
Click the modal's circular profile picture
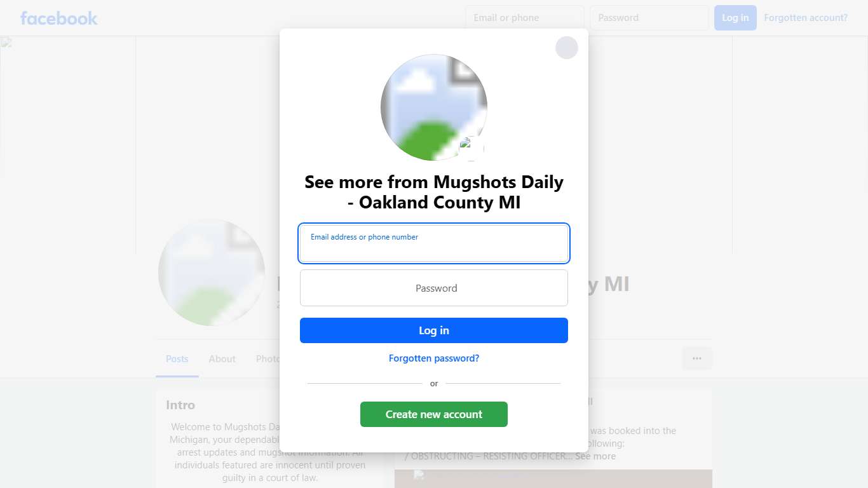(434, 107)
